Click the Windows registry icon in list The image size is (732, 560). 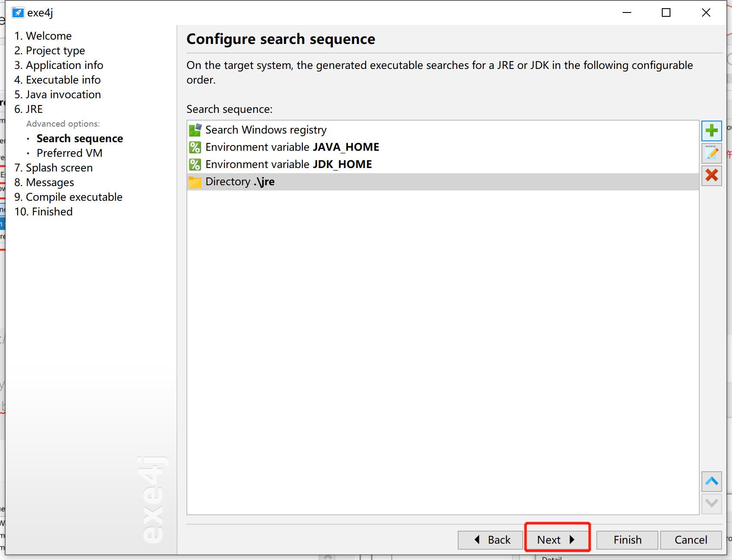point(195,130)
